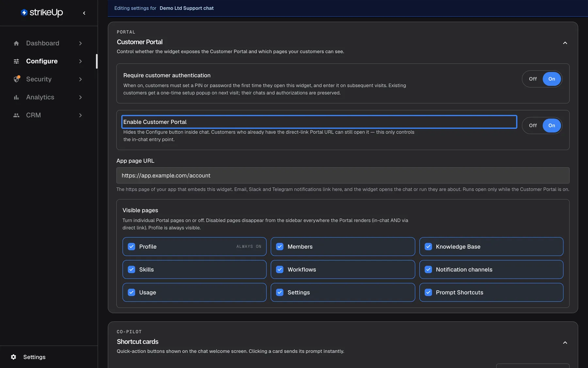Expand the Dashboard menu chevron

pyautogui.click(x=80, y=43)
